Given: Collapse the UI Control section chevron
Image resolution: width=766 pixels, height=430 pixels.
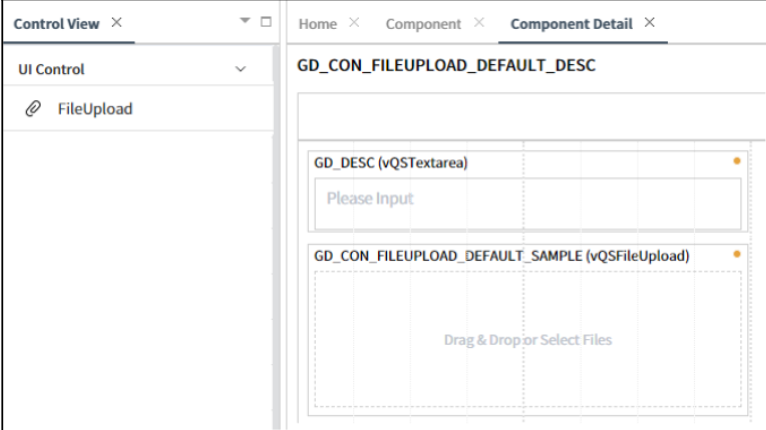Looking at the screenshot, I should pyautogui.click(x=240, y=69).
